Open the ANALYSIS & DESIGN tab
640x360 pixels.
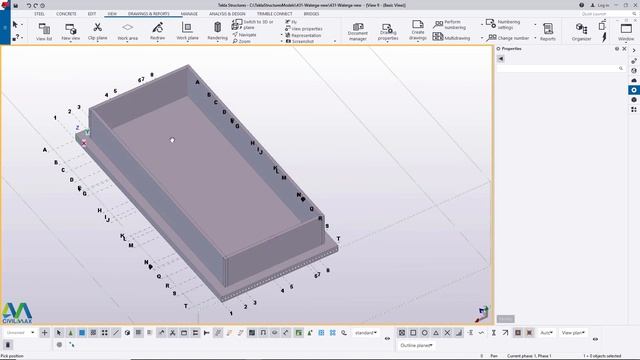point(227,14)
